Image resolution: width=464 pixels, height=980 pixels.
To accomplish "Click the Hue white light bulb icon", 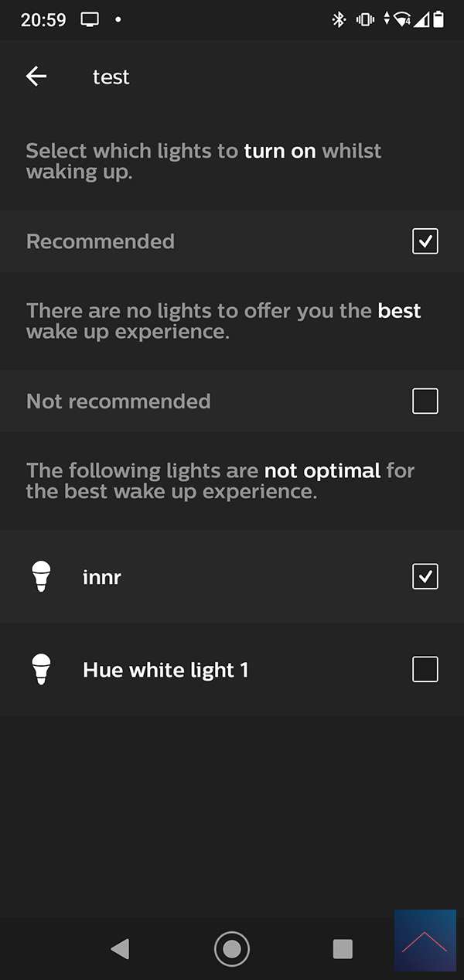I will [41, 669].
